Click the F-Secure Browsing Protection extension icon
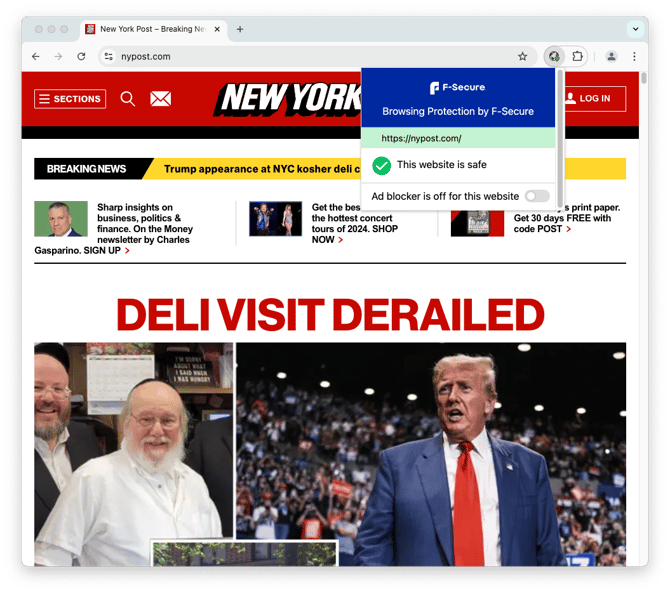670x593 pixels. click(554, 56)
